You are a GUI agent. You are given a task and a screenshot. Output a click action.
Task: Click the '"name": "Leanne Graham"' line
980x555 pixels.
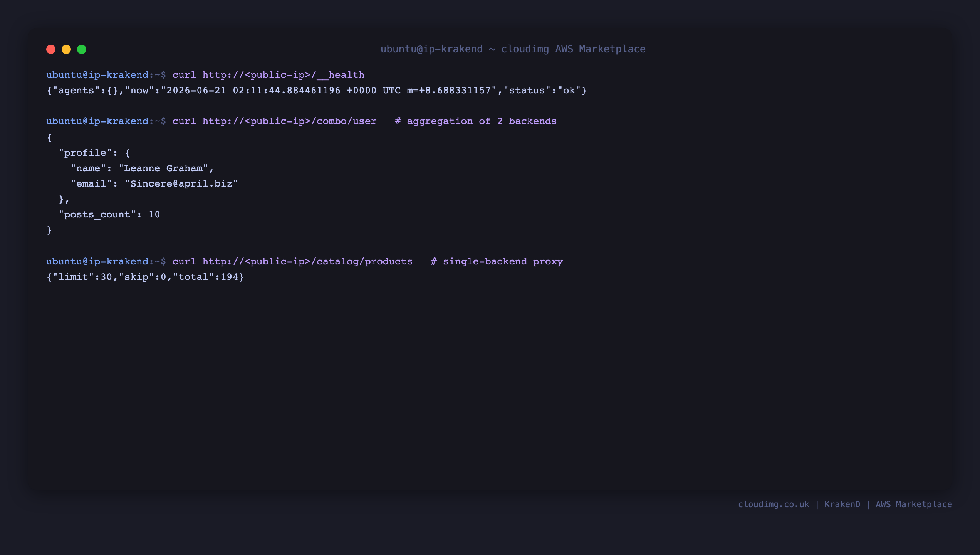(x=142, y=168)
